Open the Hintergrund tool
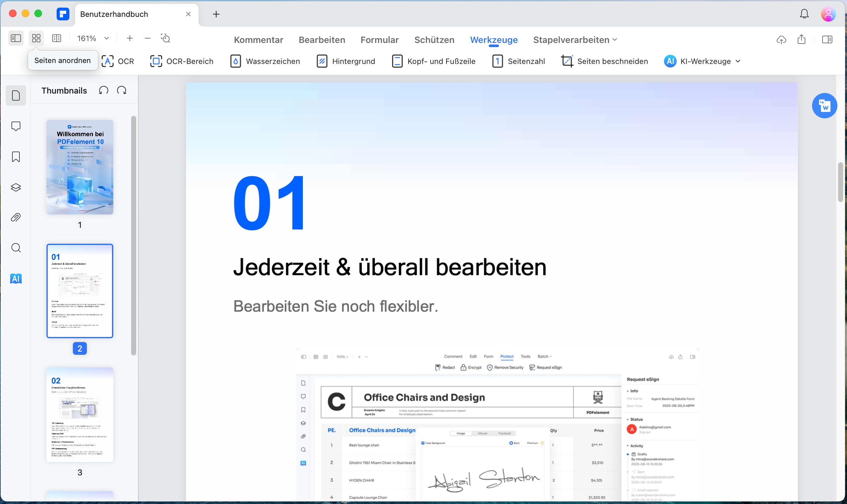847x504 pixels. point(346,61)
